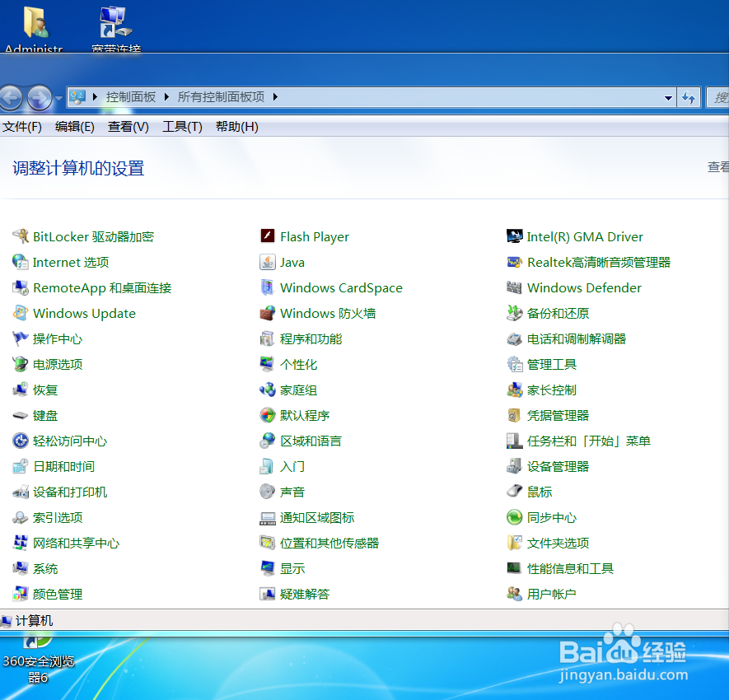The width and height of the screenshot is (729, 700).
Task: Click the 设备管理器 icon
Action: 515,467
